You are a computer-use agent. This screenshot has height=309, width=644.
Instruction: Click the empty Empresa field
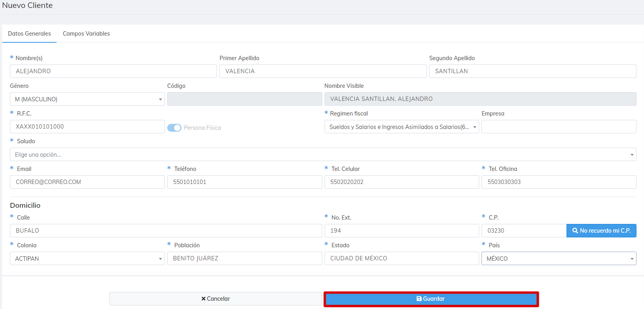pos(558,127)
